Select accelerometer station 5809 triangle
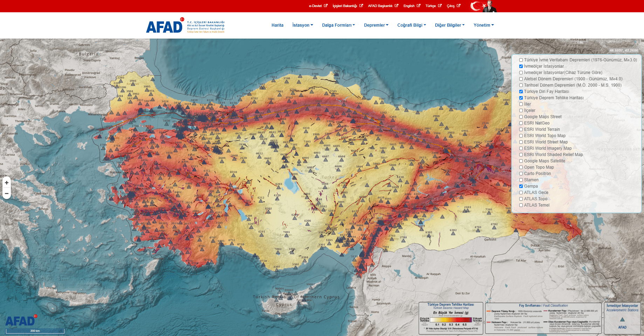 coord(392,169)
